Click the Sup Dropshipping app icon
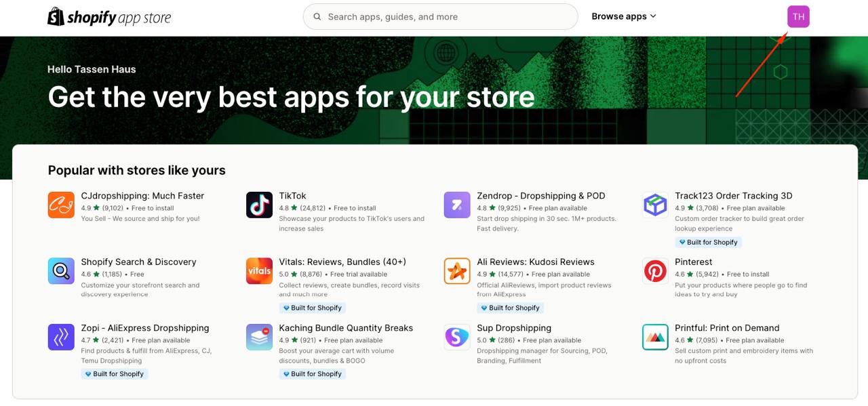This screenshot has width=868, height=406. point(456,336)
